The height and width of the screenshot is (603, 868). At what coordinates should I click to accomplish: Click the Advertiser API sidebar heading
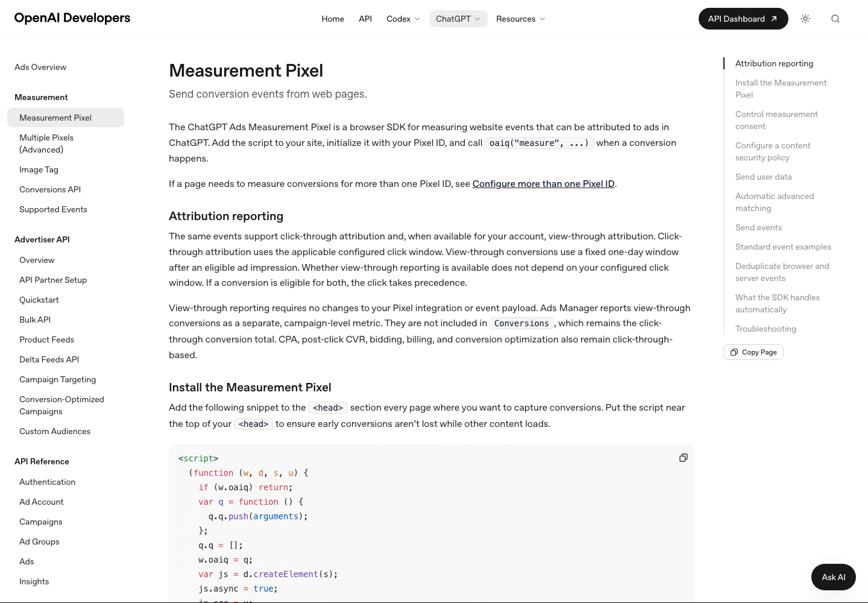click(42, 239)
